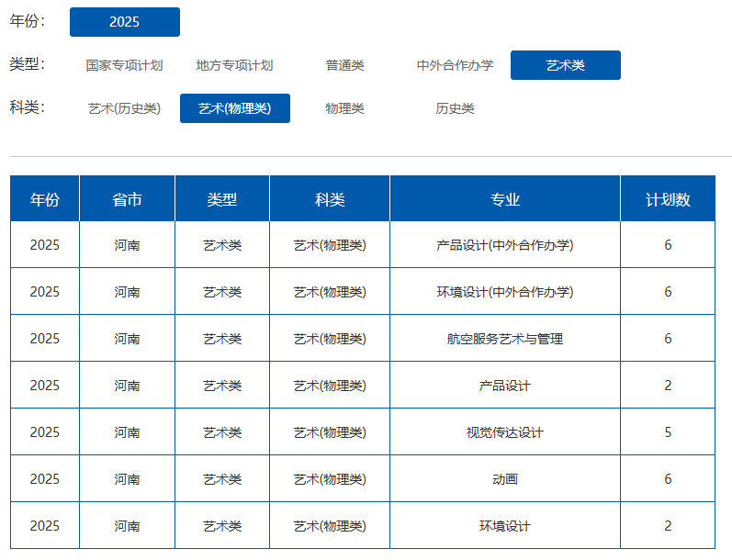
Task: Click the 环境设计 major cell in last row
Action: pos(505,526)
